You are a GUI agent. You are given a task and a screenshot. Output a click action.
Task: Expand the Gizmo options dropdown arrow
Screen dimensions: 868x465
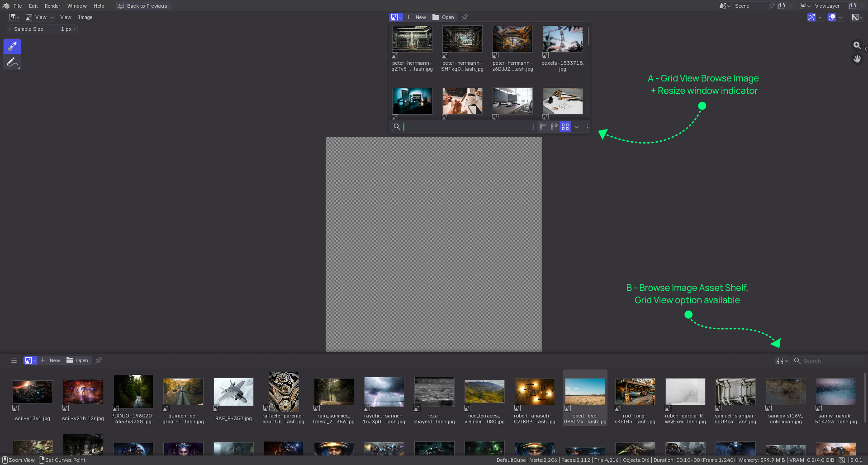(x=820, y=17)
